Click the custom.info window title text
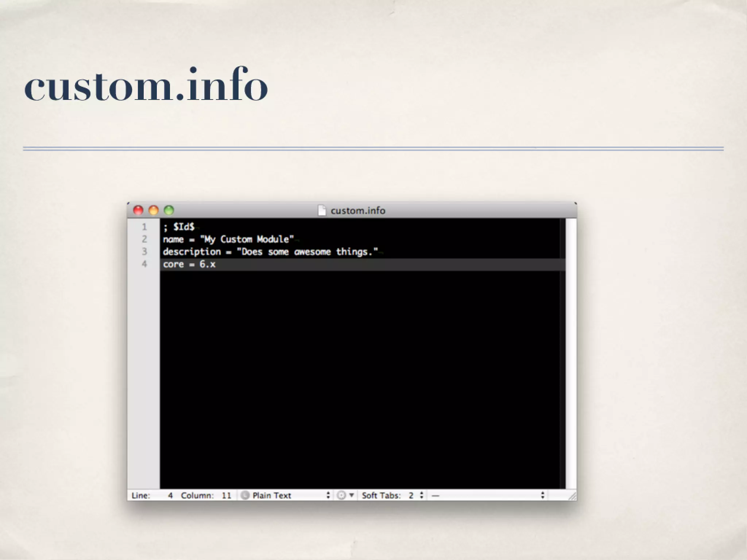Viewport: 747px width, 560px height. [358, 211]
